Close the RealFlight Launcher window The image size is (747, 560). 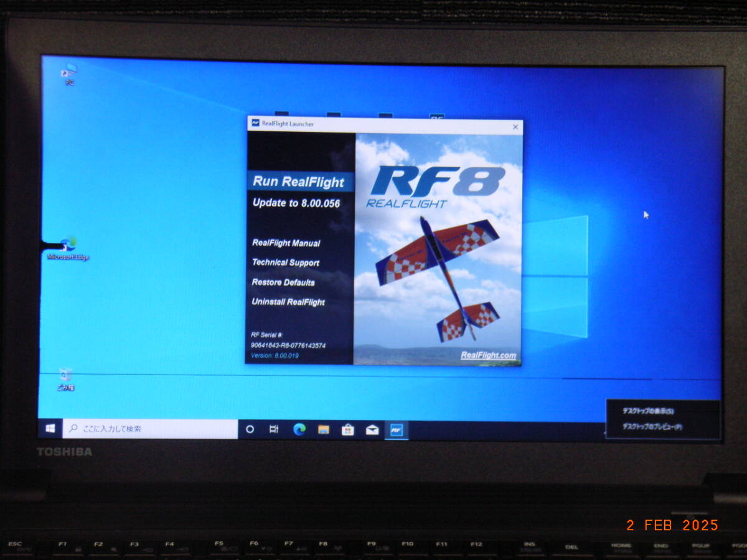(515, 126)
